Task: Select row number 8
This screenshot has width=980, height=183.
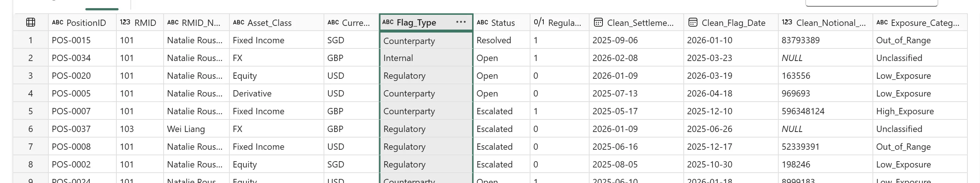Action: pyautogui.click(x=31, y=165)
